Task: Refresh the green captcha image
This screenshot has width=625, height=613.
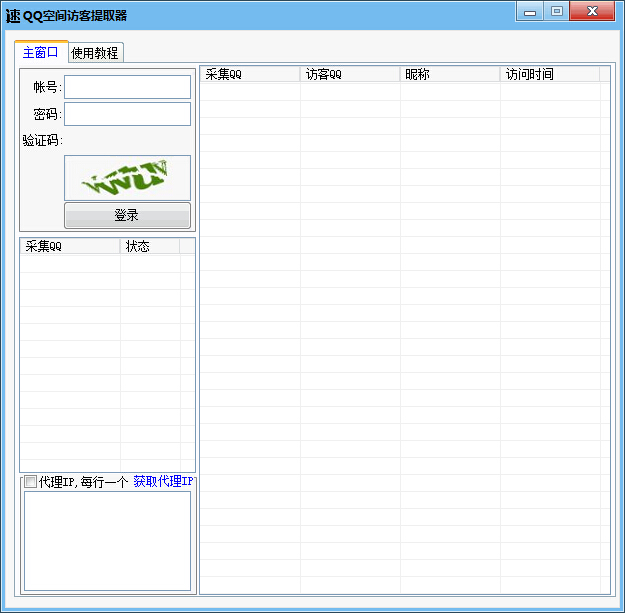Action: click(128, 178)
